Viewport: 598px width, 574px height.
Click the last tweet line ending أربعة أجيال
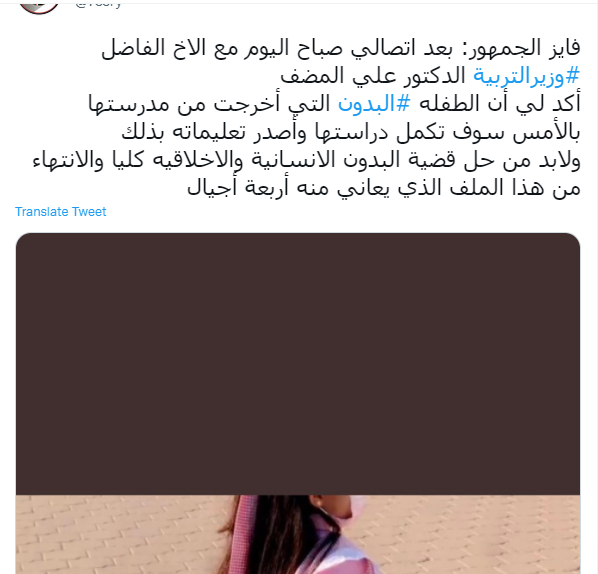coord(384,188)
